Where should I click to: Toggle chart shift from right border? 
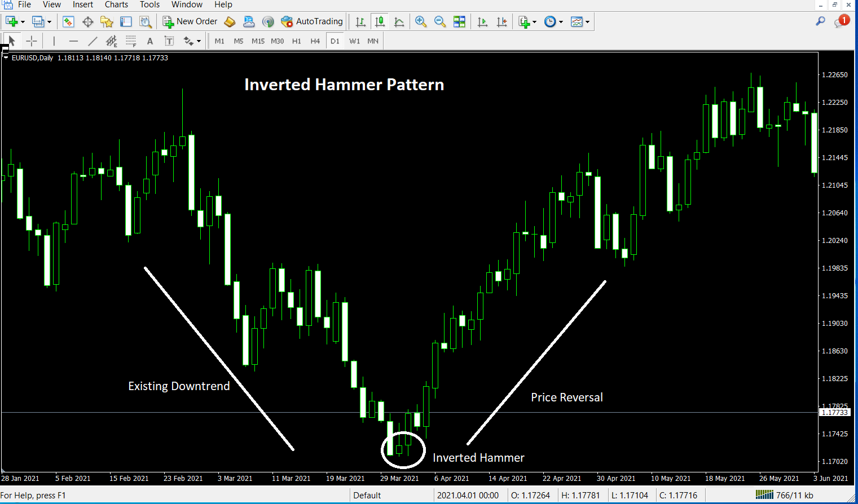501,21
